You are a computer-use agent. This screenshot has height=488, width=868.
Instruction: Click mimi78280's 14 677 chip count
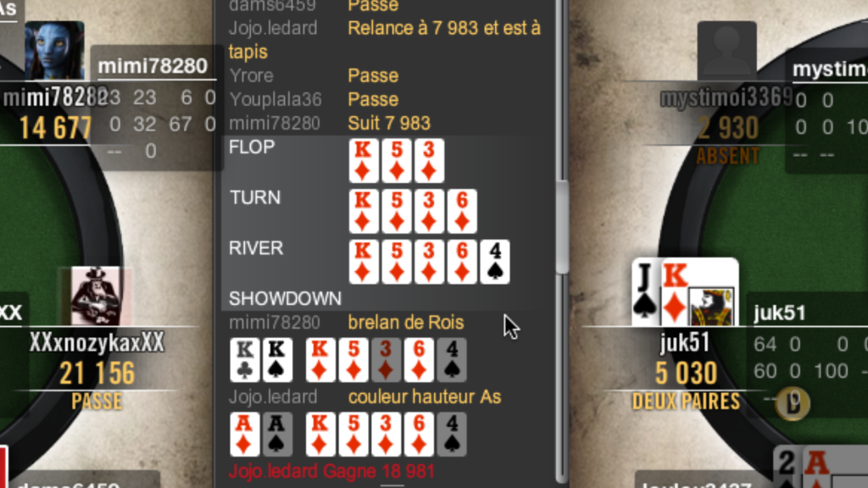(56, 129)
